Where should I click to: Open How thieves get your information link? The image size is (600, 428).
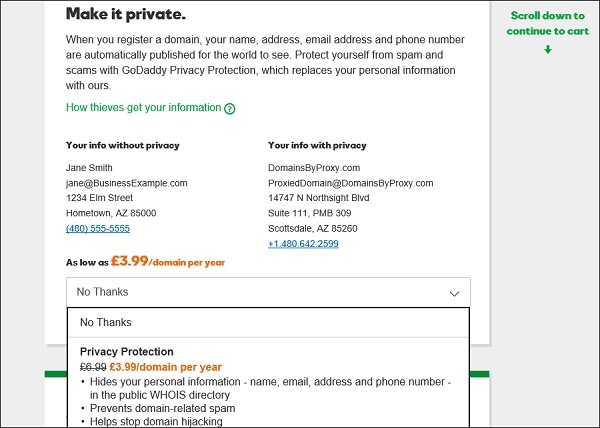click(x=143, y=107)
